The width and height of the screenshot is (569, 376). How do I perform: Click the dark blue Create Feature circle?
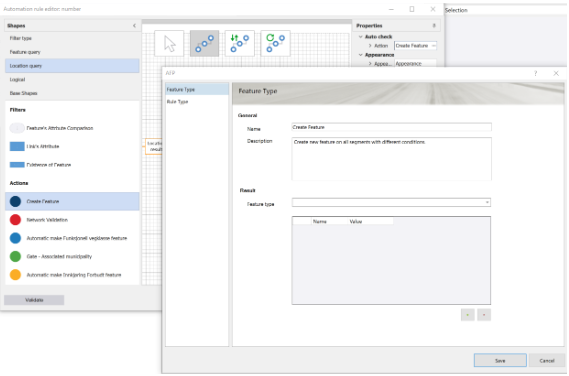(15, 201)
